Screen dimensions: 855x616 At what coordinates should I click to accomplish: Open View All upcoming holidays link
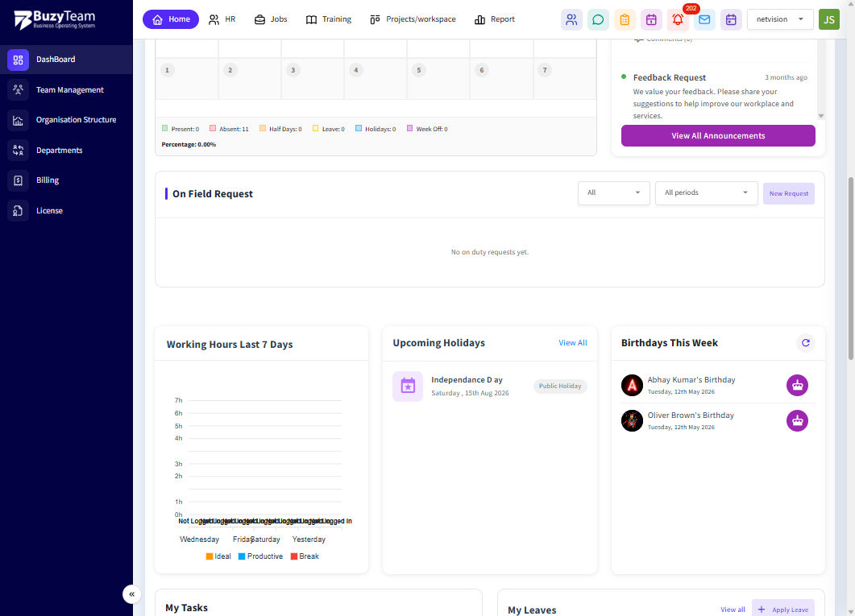tap(572, 342)
